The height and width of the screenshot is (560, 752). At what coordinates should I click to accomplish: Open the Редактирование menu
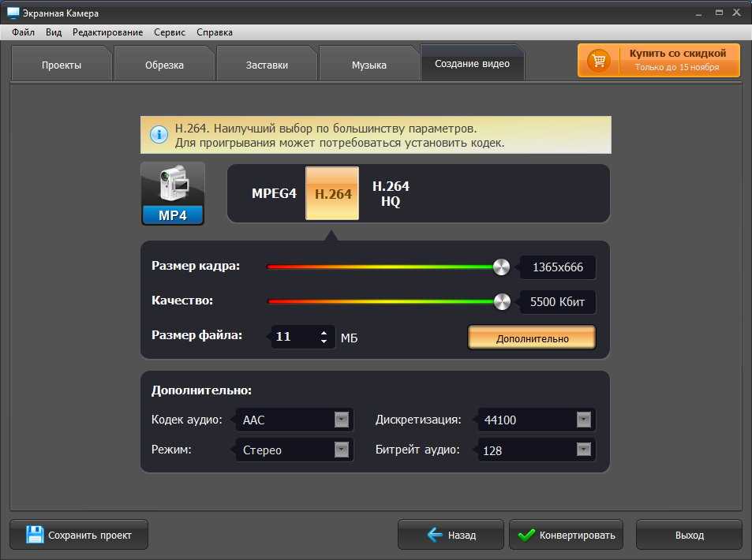coord(108,32)
